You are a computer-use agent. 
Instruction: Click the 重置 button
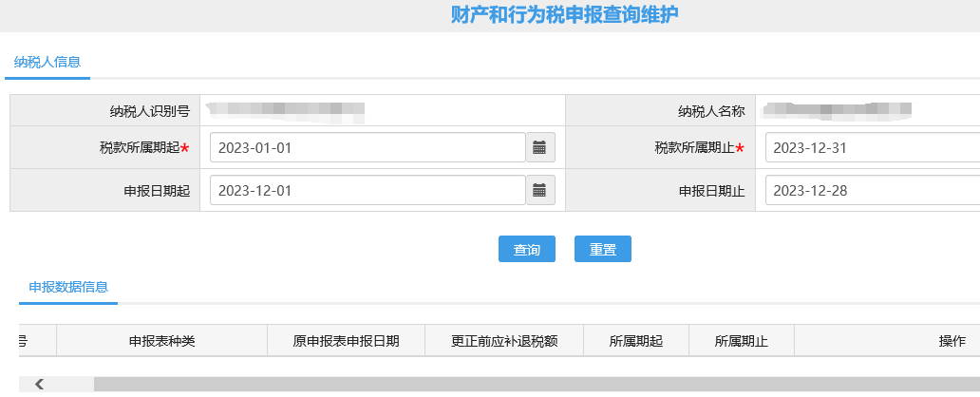[602, 249]
